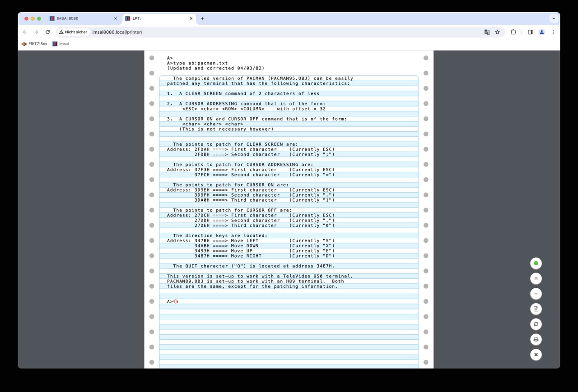Open the imsai bookmark

(x=61, y=44)
